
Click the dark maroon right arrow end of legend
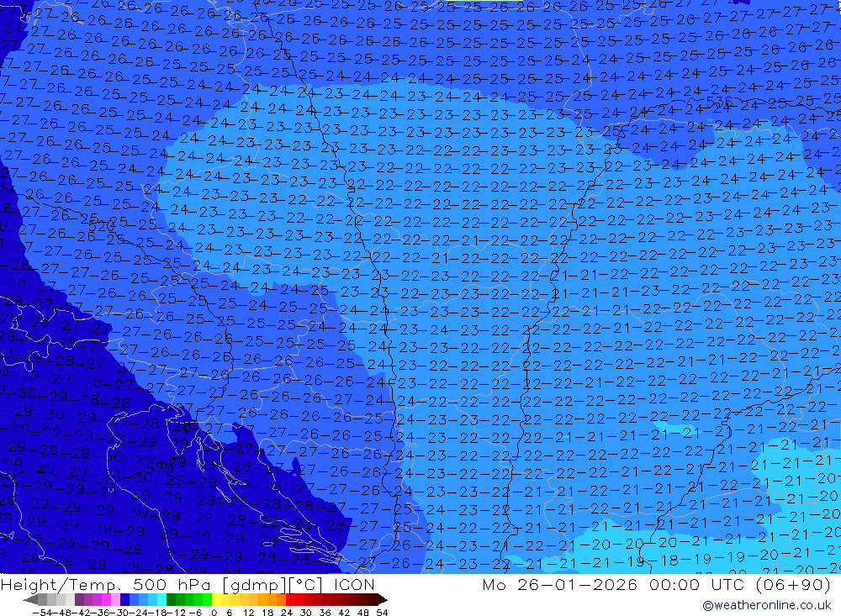[383, 599]
